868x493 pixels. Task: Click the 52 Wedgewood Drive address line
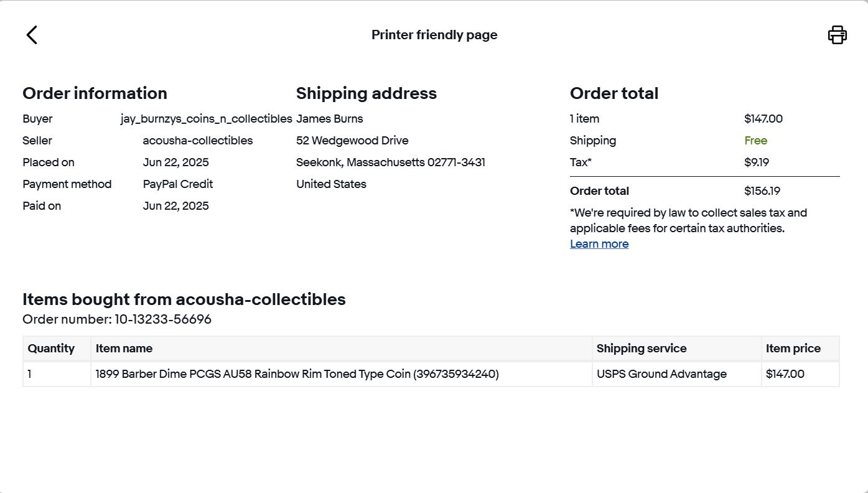tap(352, 141)
